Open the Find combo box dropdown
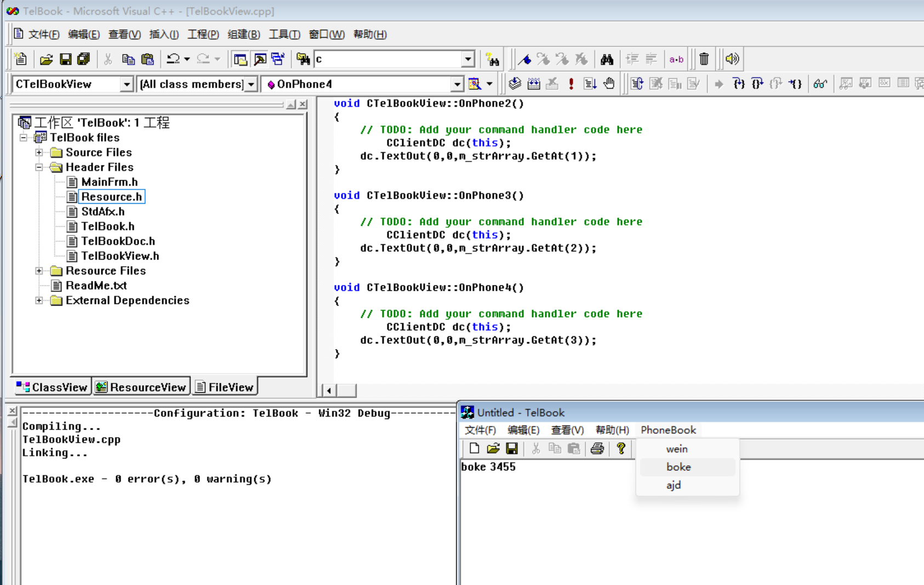 [467, 59]
